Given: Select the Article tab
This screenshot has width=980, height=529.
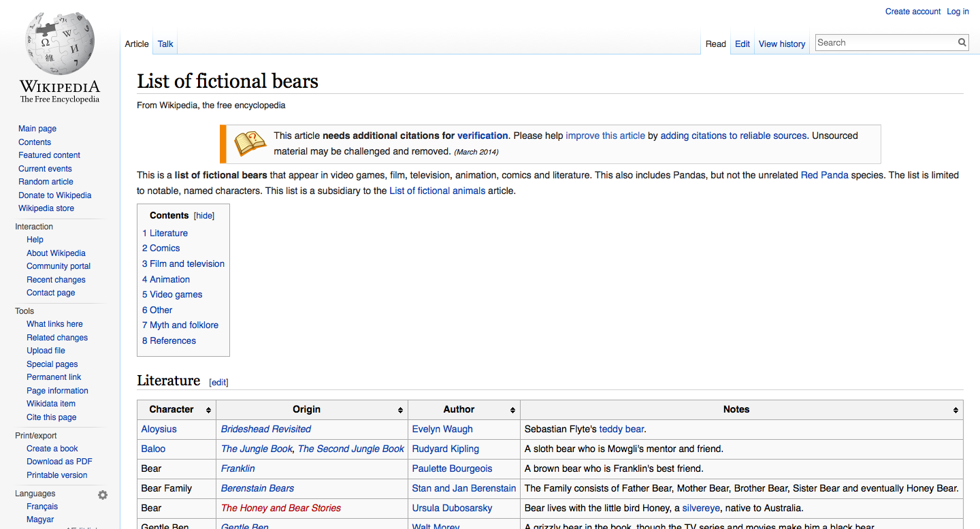Looking at the screenshot, I should pyautogui.click(x=137, y=44).
